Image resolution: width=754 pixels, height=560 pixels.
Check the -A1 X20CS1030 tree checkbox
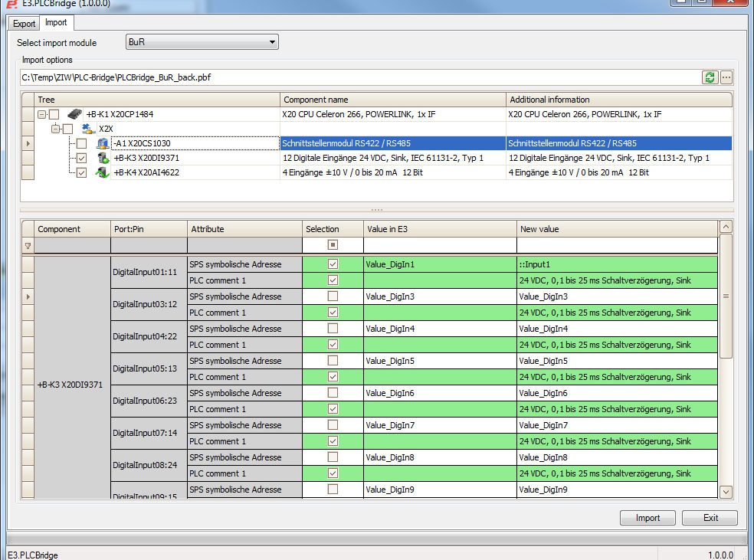81,143
